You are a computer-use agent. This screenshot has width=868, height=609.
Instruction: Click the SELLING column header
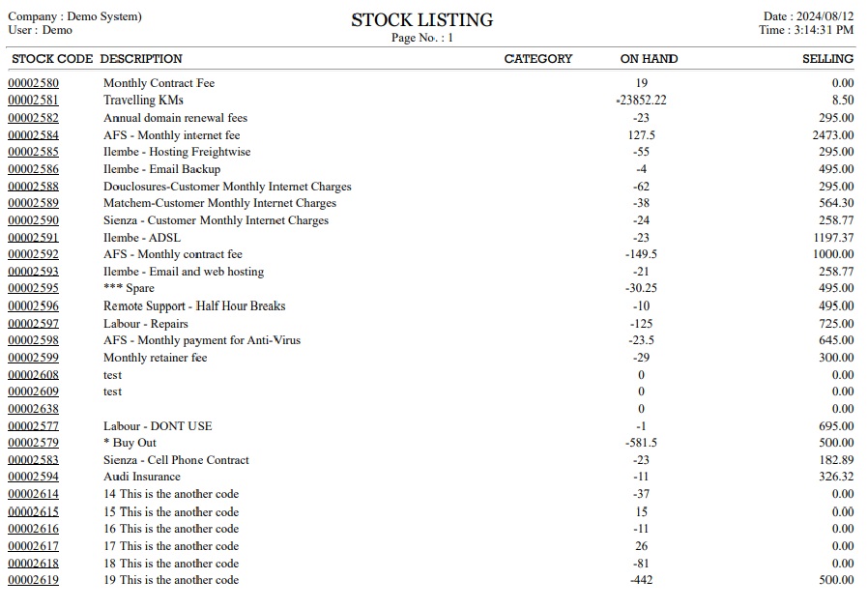827,59
